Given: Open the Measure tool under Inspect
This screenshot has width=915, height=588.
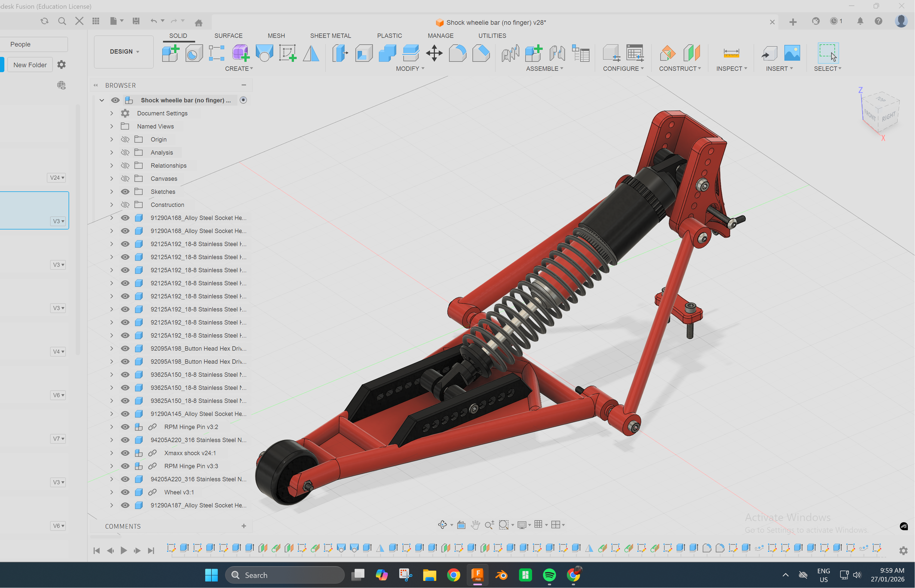Looking at the screenshot, I should [731, 53].
